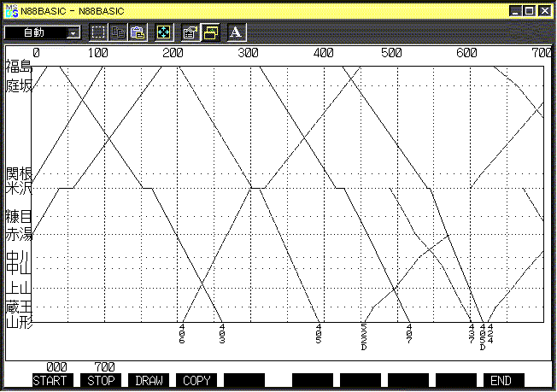Click the 000 value above START
The height and width of the screenshot is (392, 557).
pyautogui.click(x=56, y=366)
